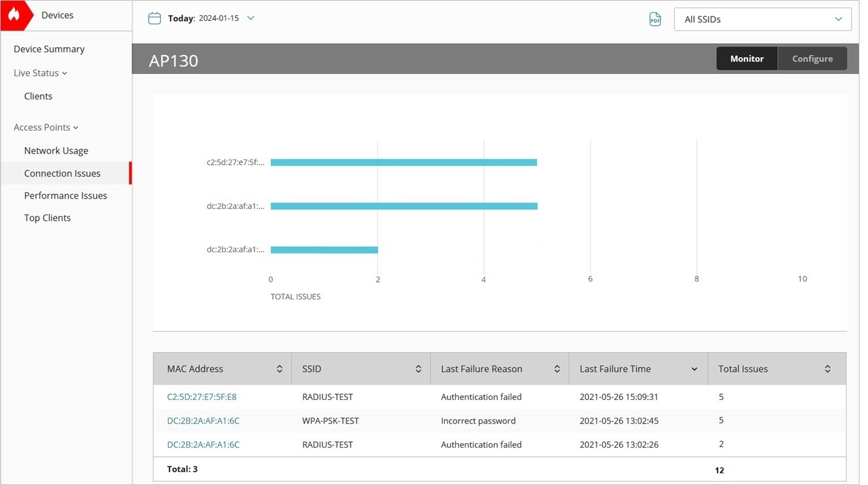Highlight the Connection Issues selected view
The width and height of the screenshot is (868, 485).
[62, 173]
